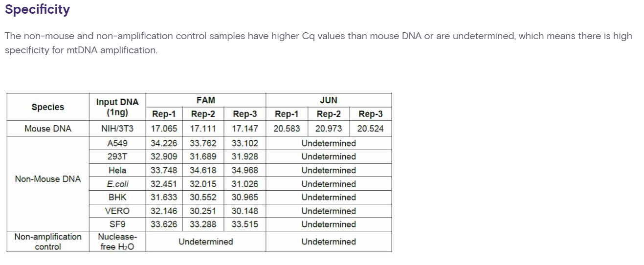Select the FAM Rep-1 value 17.065
The height and width of the screenshot is (265, 644).
click(164, 129)
